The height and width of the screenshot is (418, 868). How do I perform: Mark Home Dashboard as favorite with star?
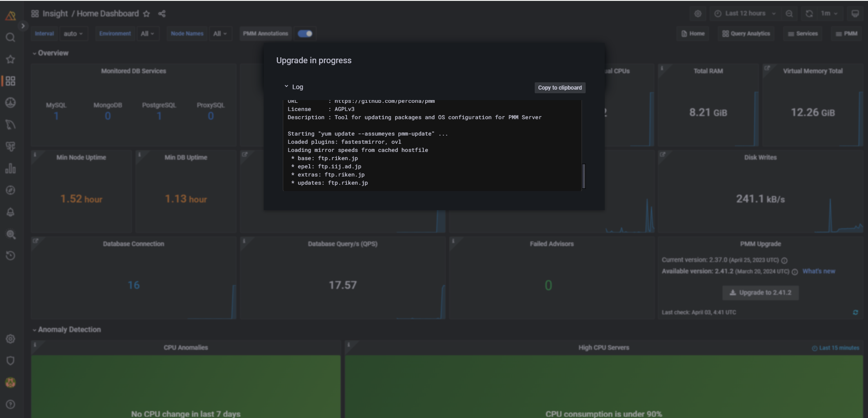pyautogui.click(x=146, y=14)
